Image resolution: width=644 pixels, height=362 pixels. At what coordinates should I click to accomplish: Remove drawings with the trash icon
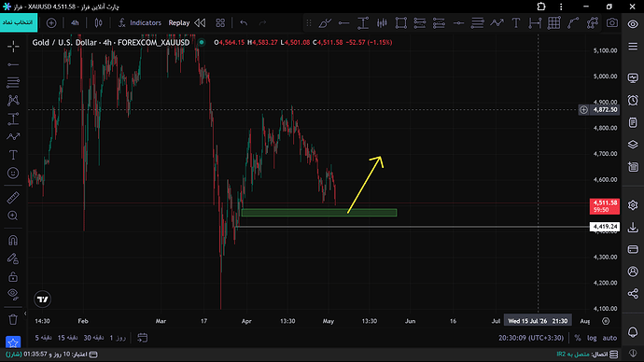13,319
